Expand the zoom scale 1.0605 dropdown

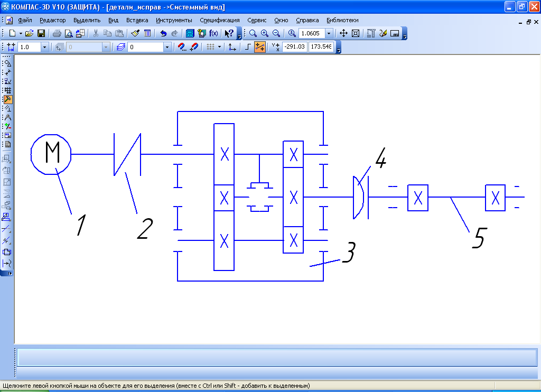click(x=329, y=33)
